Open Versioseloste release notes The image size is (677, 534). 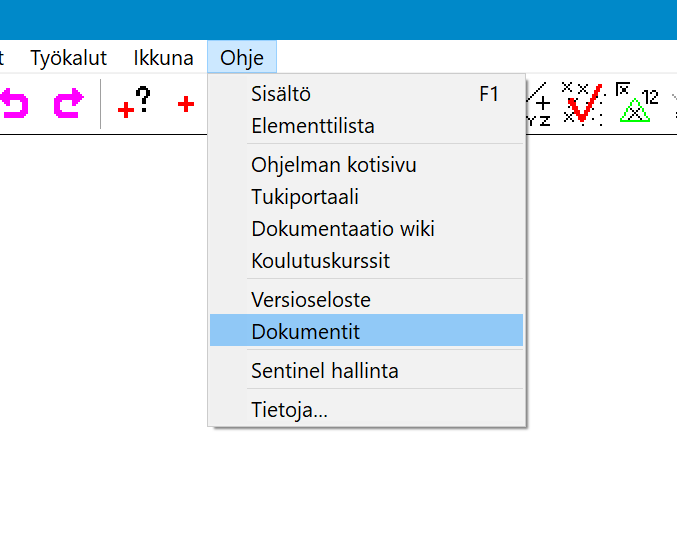[311, 299]
